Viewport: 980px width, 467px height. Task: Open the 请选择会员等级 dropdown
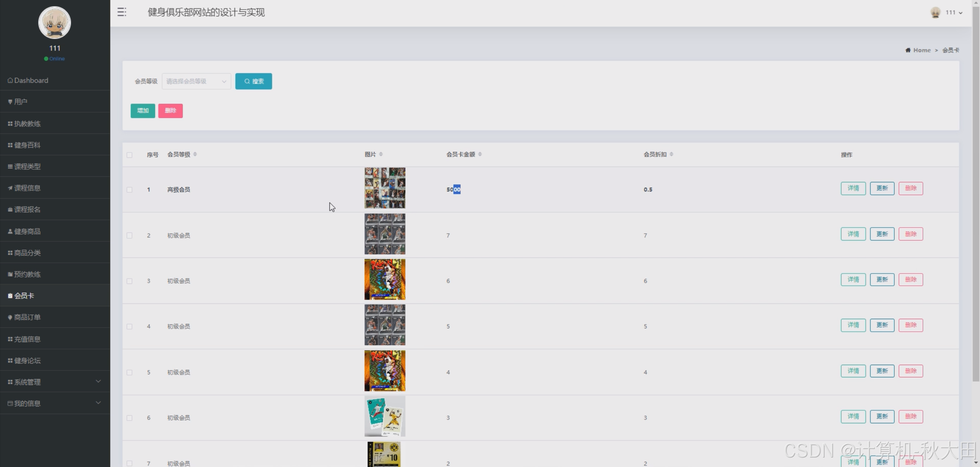point(196,81)
